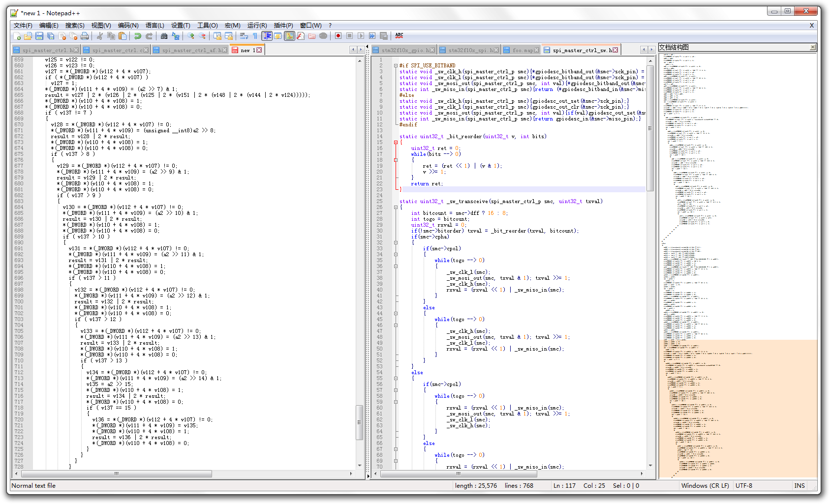
Task: Click the Save All toolbar icon
Action: pos(51,36)
